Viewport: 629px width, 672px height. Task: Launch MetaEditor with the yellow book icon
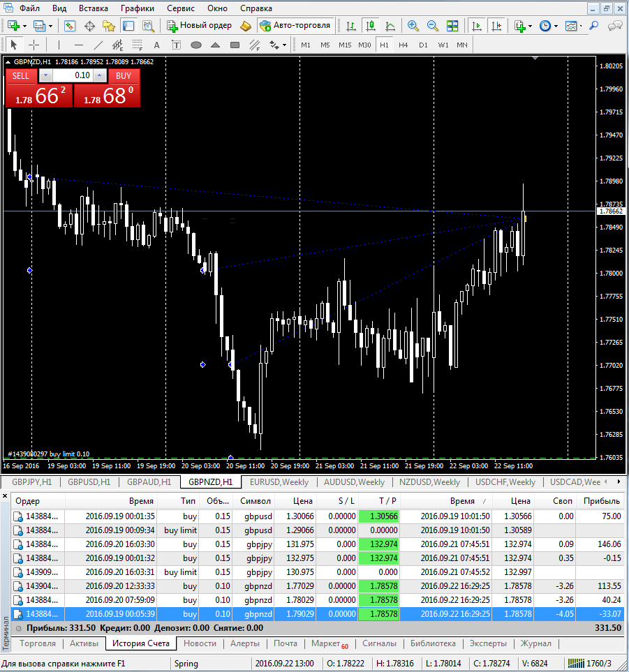pos(246,26)
